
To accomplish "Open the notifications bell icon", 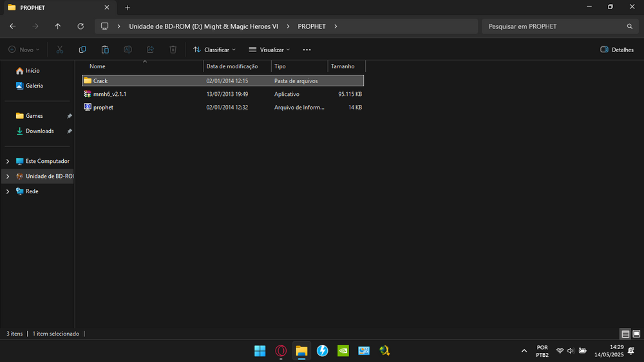I will pos(631,351).
